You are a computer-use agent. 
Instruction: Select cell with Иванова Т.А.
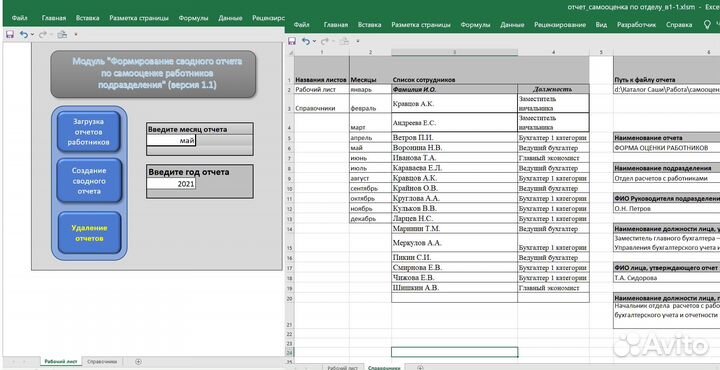455,158
